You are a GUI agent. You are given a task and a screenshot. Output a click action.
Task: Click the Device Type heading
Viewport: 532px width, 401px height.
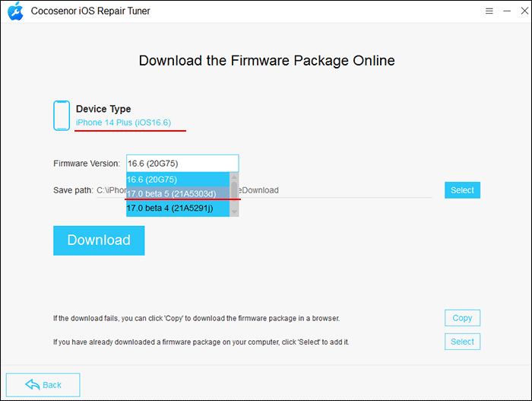coord(103,109)
